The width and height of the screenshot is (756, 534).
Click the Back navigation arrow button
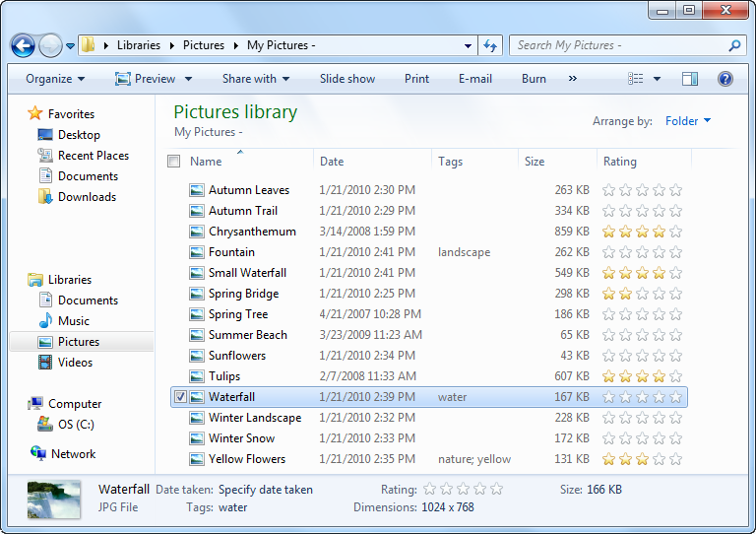click(23, 45)
